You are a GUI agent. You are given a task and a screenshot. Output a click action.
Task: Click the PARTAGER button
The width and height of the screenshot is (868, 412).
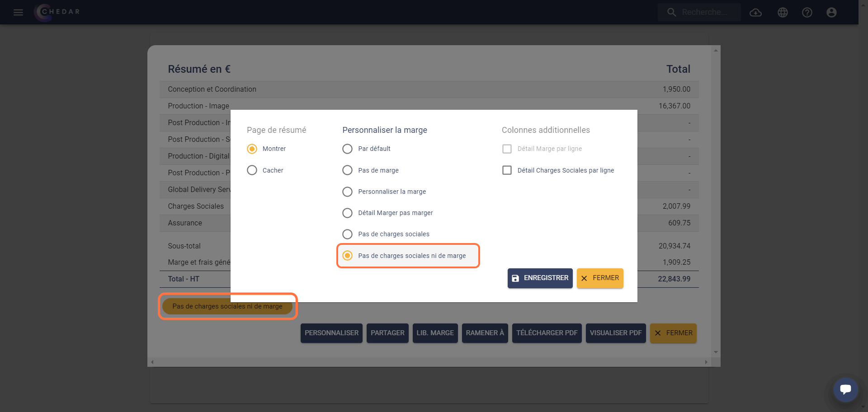387,333
